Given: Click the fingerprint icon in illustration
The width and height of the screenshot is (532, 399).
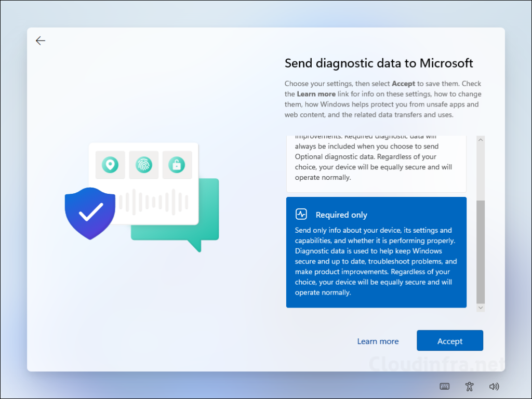Looking at the screenshot, I should click(x=143, y=165).
